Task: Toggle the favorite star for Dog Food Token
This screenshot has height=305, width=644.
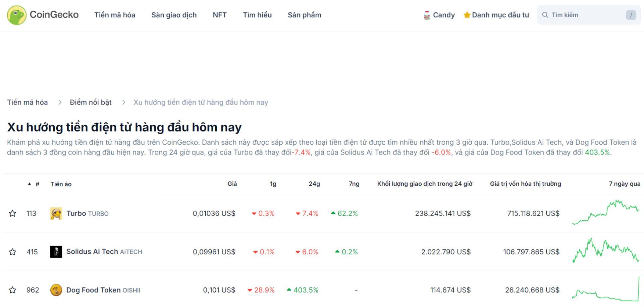Action: (x=13, y=290)
